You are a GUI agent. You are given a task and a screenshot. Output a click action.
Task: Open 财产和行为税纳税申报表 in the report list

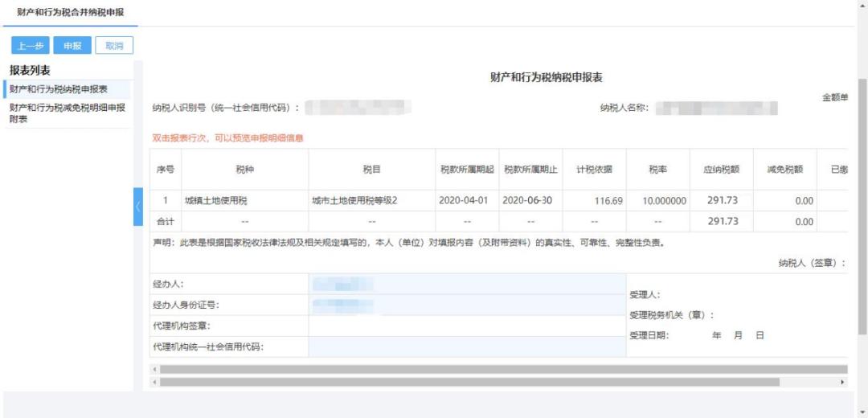coord(59,89)
